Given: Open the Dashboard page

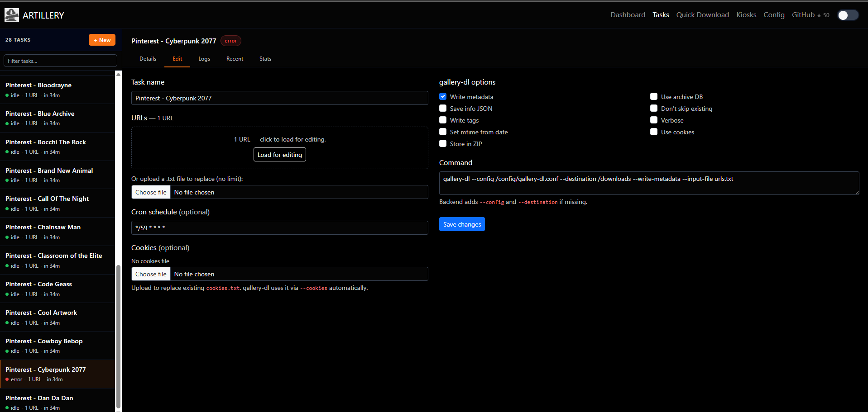Looking at the screenshot, I should 628,15.
